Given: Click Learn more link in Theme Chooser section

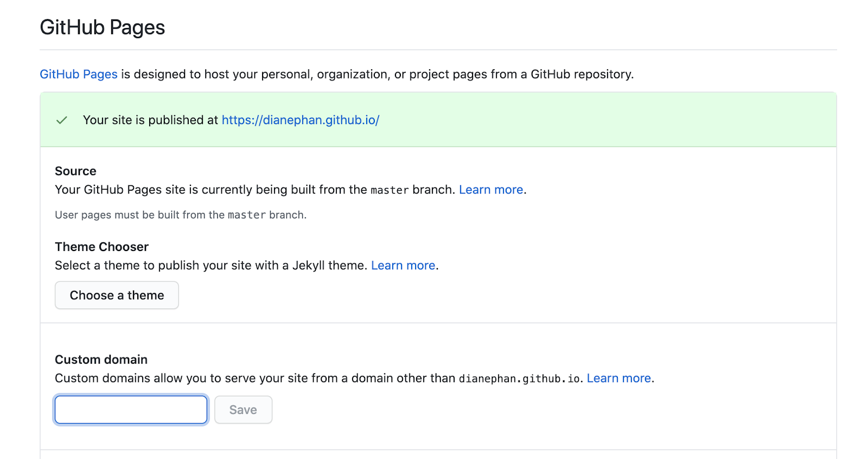Looking at the screenshot, I should [x=403, y=266].
